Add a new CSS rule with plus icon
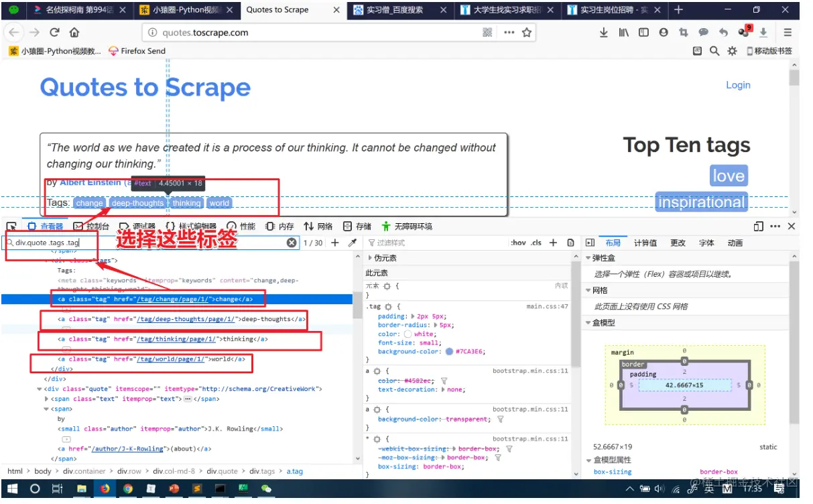 [553, 243]
